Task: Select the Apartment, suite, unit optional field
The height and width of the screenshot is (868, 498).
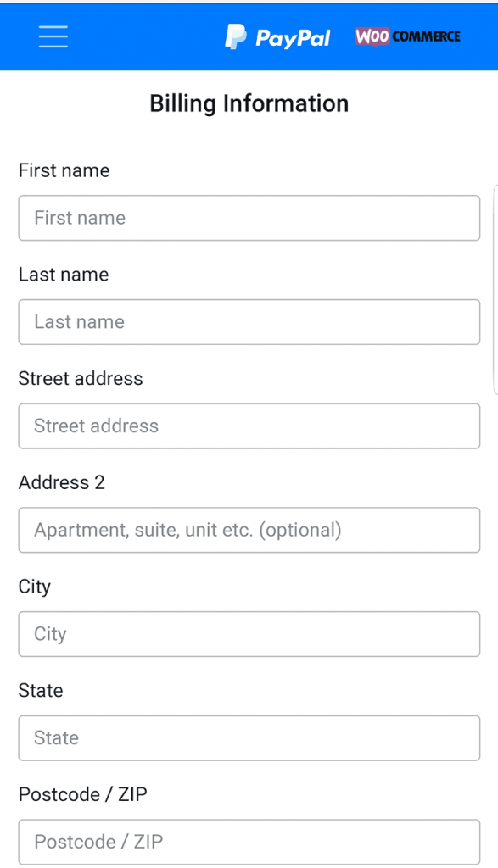Action: [x=249, y=530]
